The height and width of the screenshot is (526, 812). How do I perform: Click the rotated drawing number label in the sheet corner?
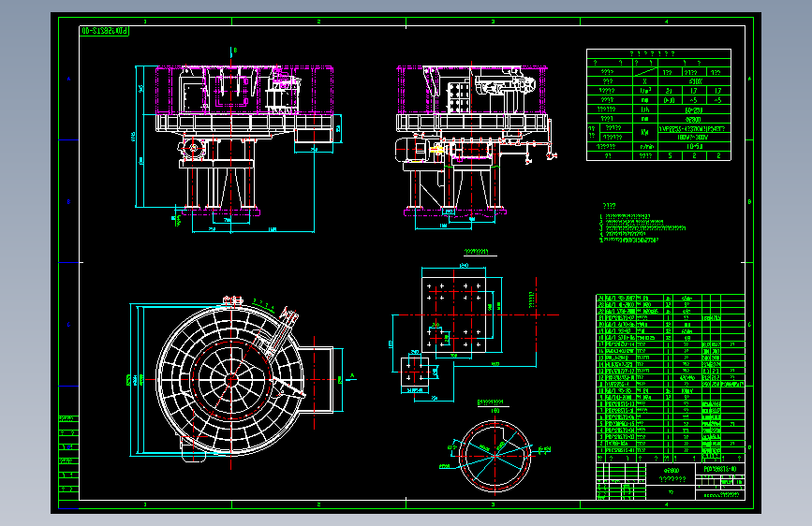point(104,31)
